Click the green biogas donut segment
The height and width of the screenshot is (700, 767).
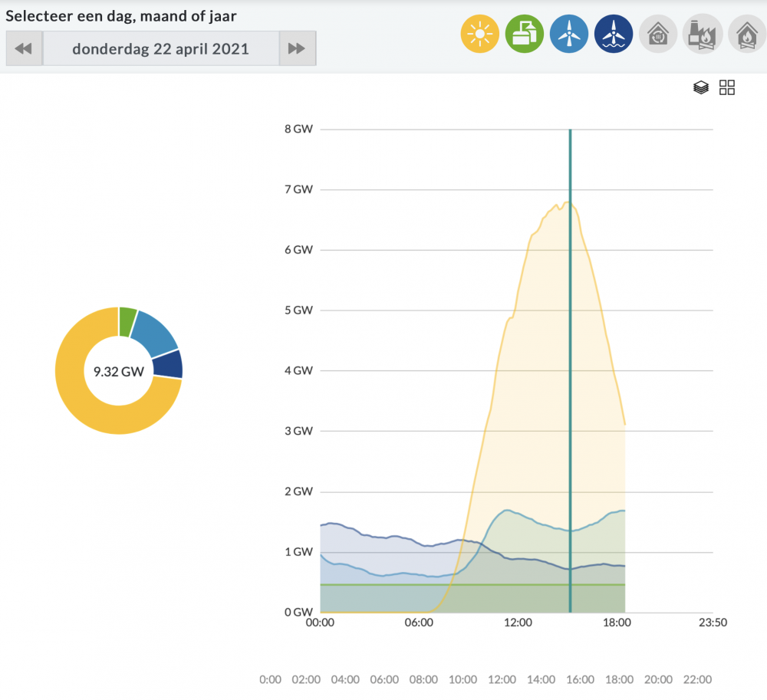[x=127, y=322]
